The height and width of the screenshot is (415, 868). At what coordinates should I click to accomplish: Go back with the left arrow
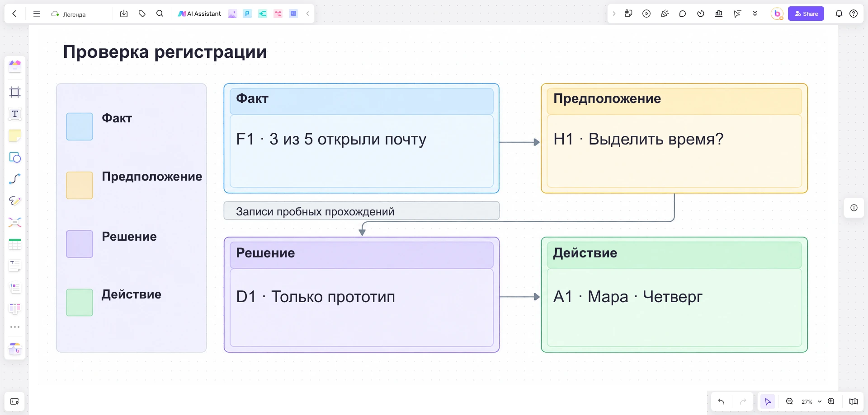(x=14, y=14)
